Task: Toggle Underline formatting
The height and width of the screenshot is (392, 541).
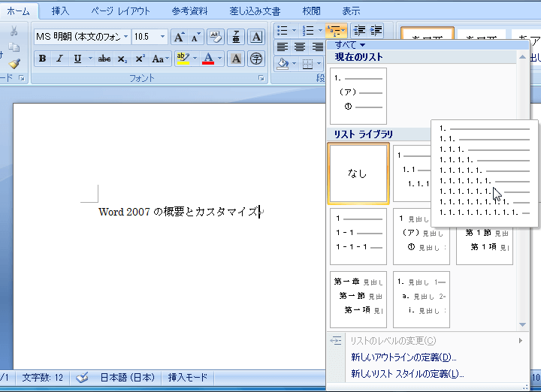Action: pos(77,59)
